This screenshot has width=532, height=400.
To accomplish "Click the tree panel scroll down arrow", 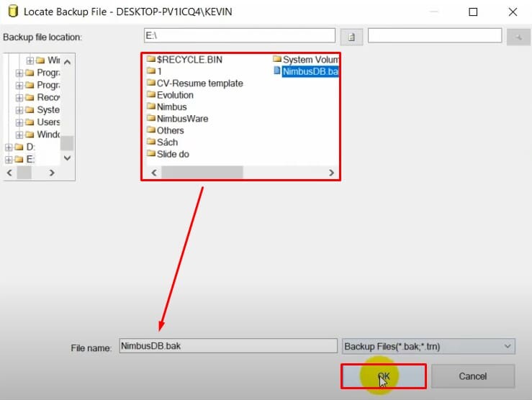I will [x=67, y=158].
